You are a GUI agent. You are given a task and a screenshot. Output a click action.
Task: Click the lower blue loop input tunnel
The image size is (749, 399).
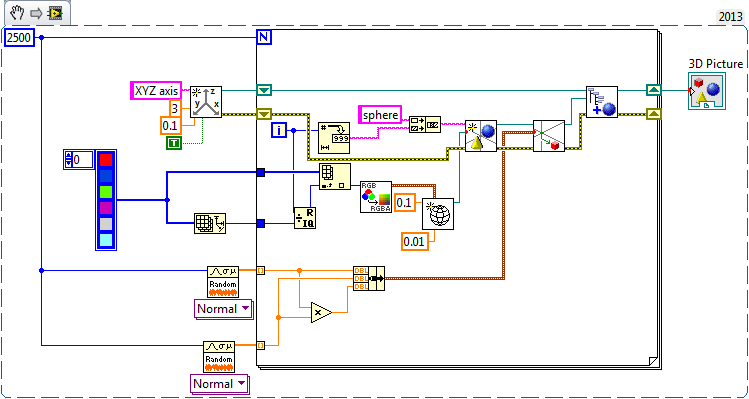260,223
